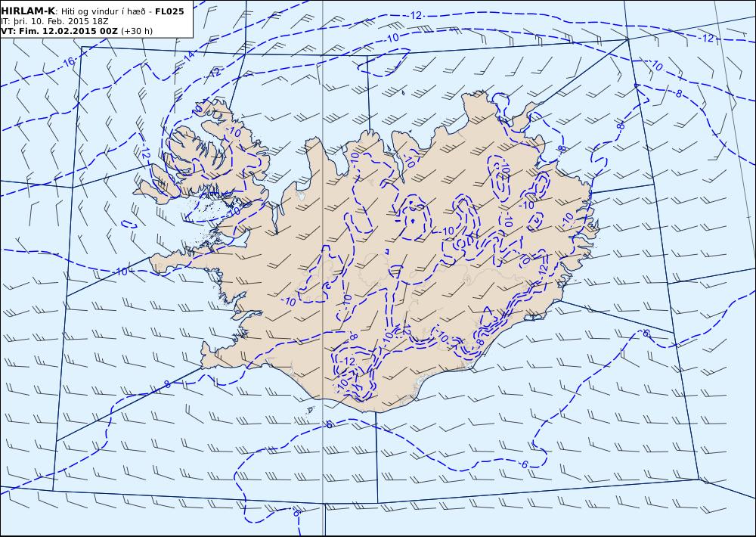Image resolution: width=756 pixels, height=537 pixels.
Task: Select the "Hiti og vindur í hæð" description text
Action: pyautogui.click(x=103, y=11)
